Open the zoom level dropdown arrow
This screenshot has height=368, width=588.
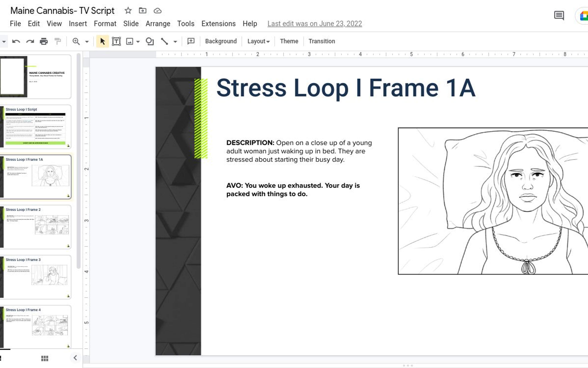(x=87, y=42)
